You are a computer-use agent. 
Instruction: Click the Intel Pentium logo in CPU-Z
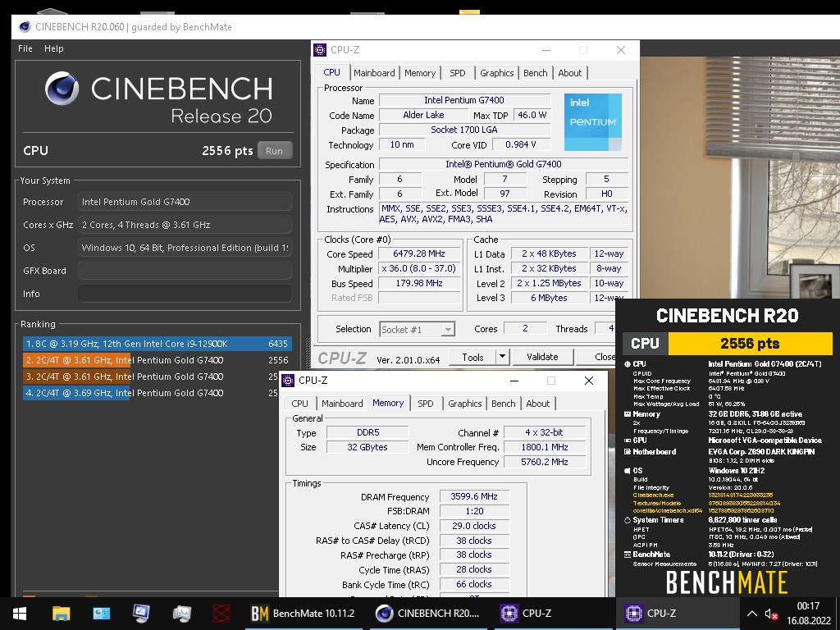click(x=593, y=122)
